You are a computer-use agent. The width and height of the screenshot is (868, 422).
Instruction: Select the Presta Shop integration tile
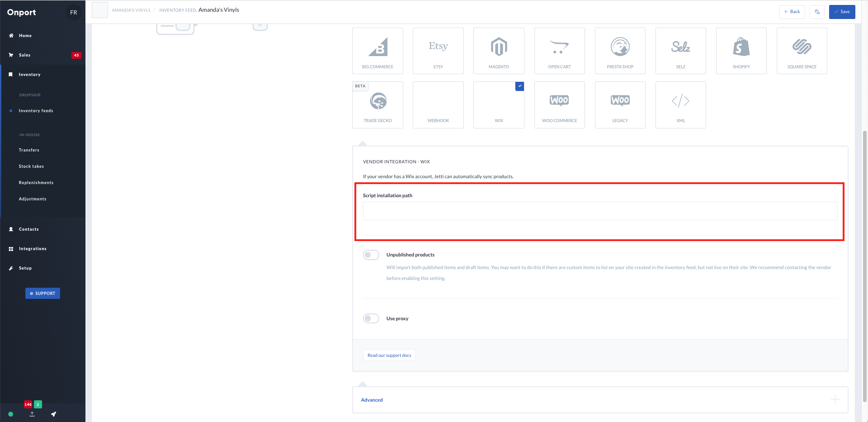[620, 51]
